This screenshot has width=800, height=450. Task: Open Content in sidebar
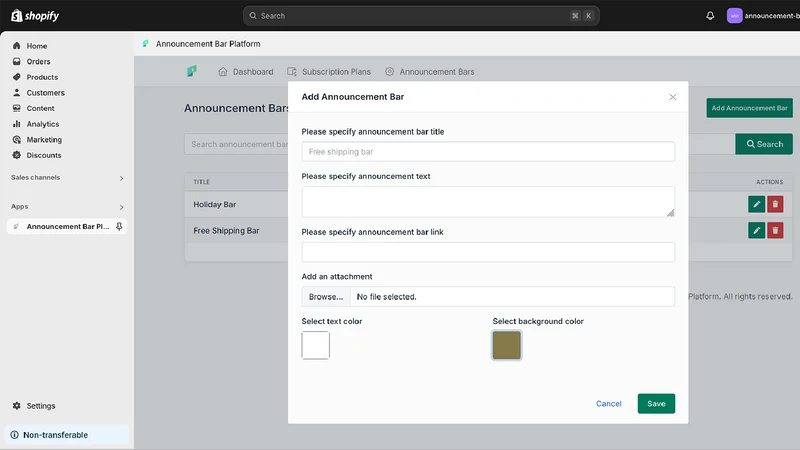coord(40,109)
